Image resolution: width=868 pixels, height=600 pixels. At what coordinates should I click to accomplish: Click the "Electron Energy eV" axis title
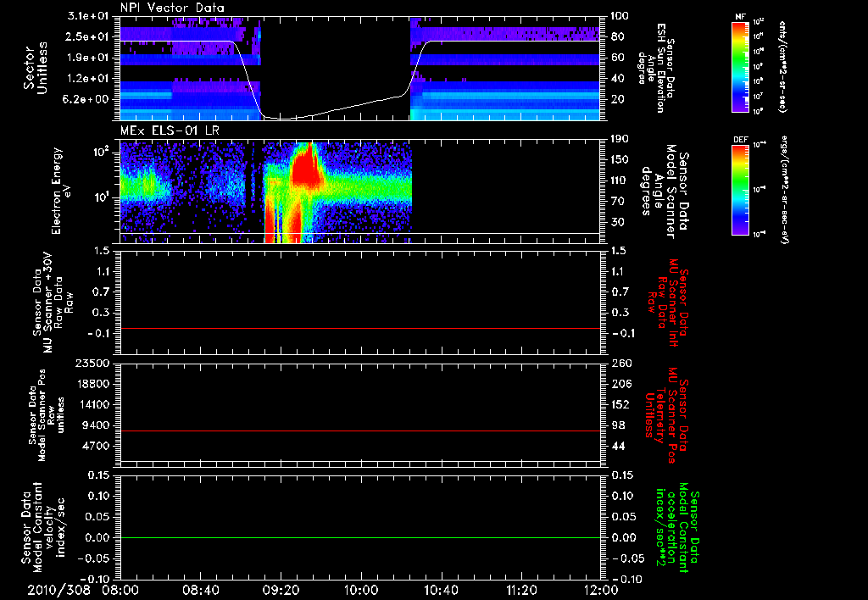click(x=60, y=191)
